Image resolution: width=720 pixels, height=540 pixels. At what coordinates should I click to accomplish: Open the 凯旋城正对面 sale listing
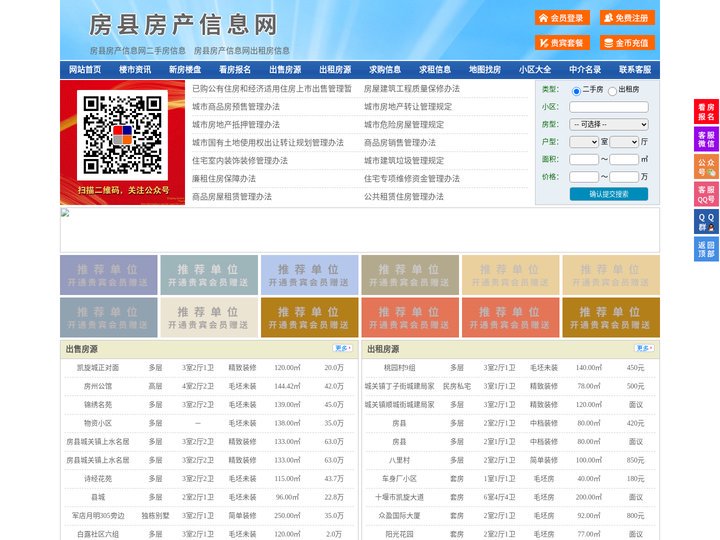pyautogui.click(x=98, y=368)
